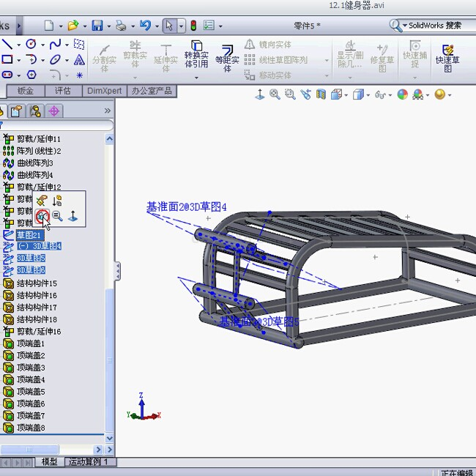The height and width of the screenshot is (476, 476).
Task: Expand the Undo dropdown arrow
Action: click(155, 26)
